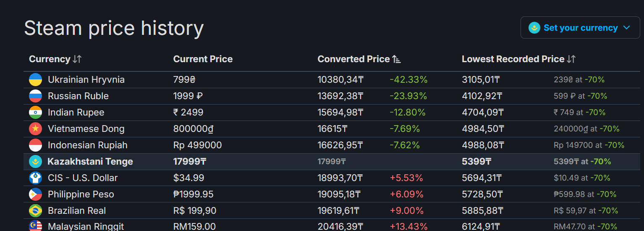The height and width of the screenshot is (231, 644).
Task: Click the Ukrainian flag icon
Action: point(35,79)
